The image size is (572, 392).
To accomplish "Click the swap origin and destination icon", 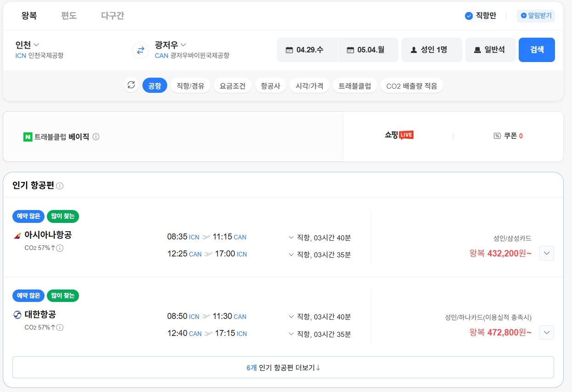I will tap(141, 50).
